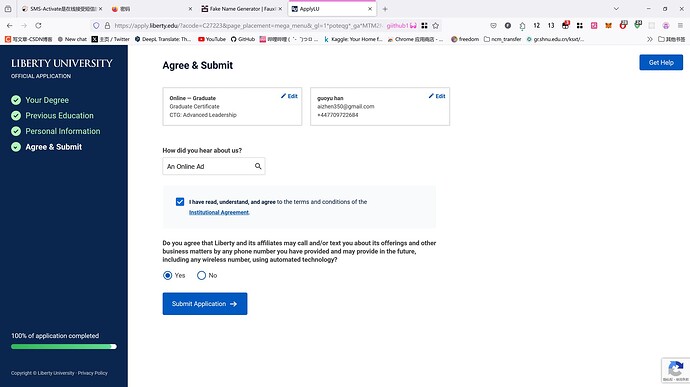The width and height of the screenshot is (690, 387).
Task: Click the github1 label in address bar
Action: (x=401, y=26)
